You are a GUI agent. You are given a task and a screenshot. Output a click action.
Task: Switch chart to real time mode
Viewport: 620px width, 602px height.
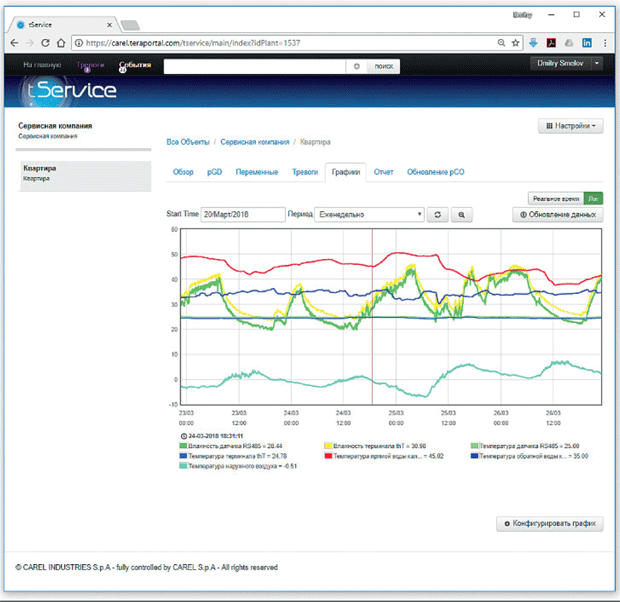coord(556,199)
